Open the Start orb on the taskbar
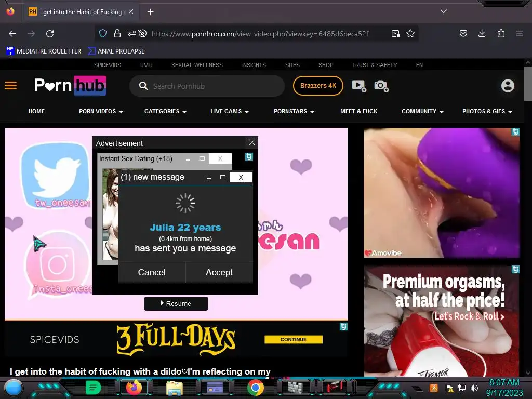The height and width of the screenshot is (399, 532). 13,388
